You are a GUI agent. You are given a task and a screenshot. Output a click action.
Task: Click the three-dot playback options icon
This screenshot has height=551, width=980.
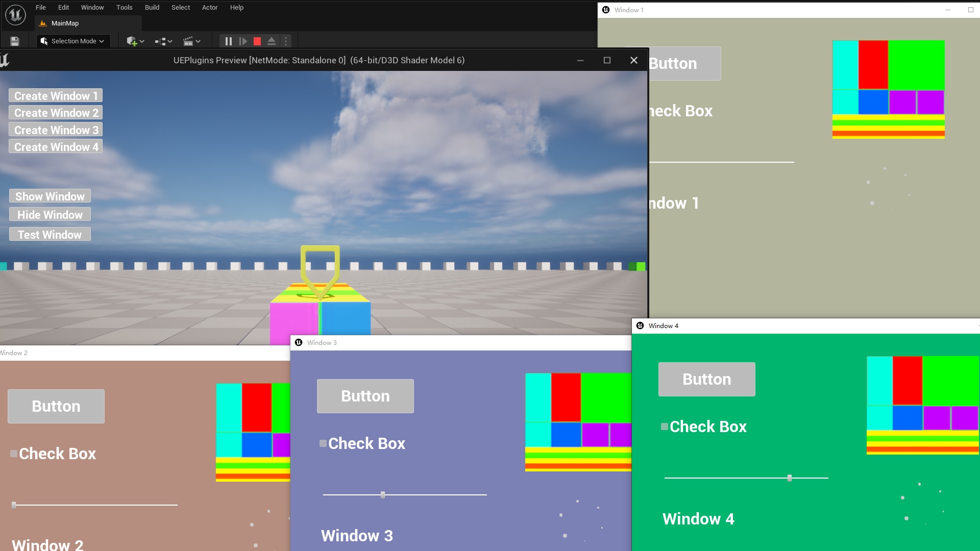point(286,41)
